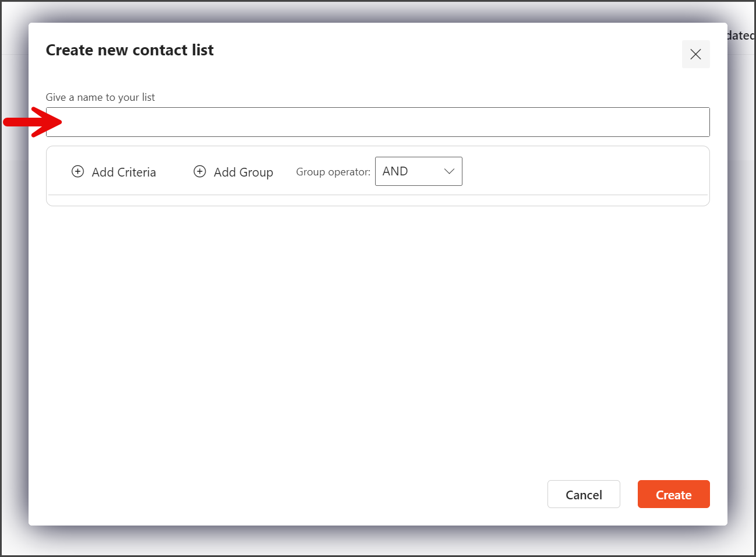Click the list name input field
This screenshot has width=756, height=557.
click(x=377, y=122)
